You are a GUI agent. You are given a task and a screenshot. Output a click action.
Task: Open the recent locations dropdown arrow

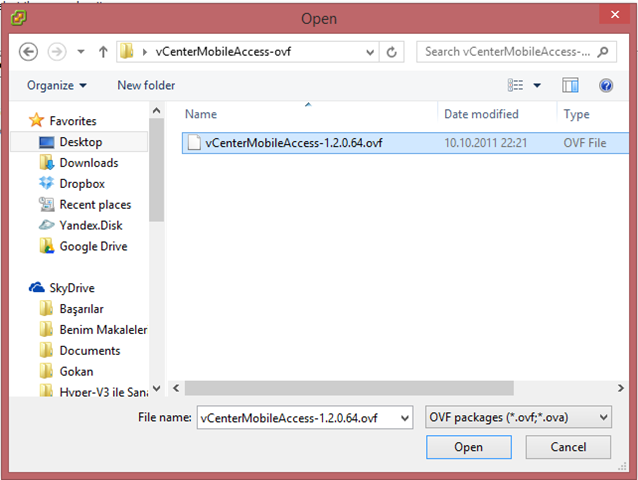point(81,52)
